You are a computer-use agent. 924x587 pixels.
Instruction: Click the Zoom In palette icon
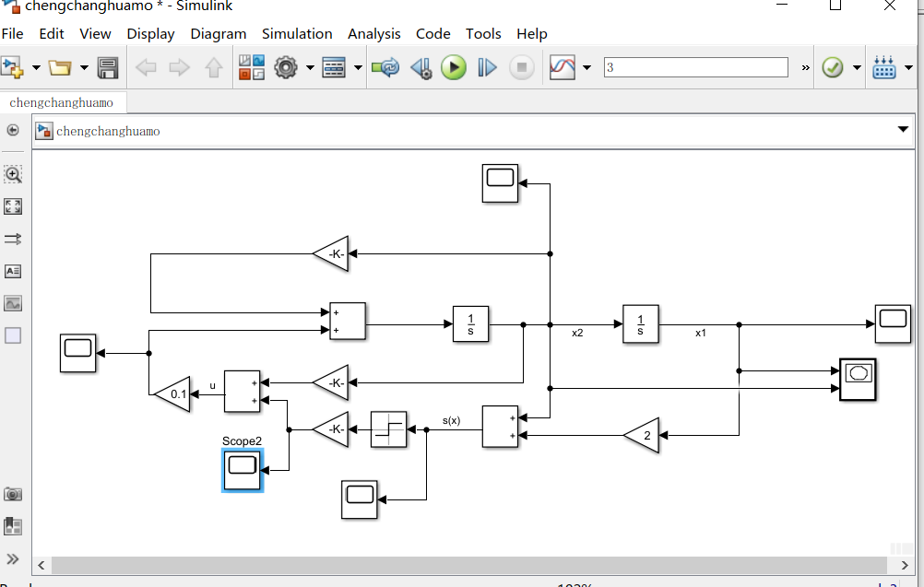13,174
